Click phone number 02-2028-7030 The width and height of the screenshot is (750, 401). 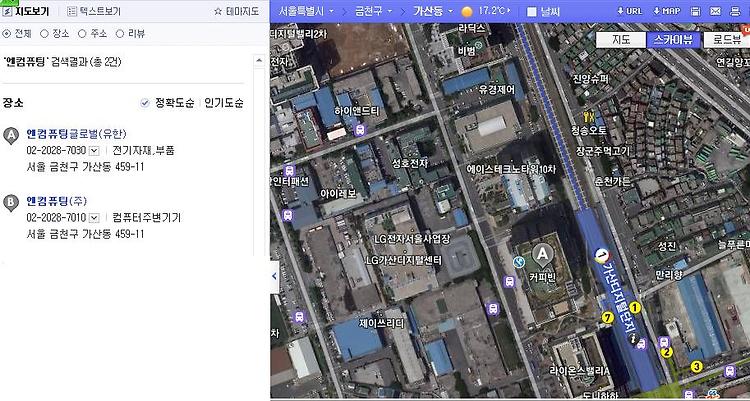coord(56,151)
